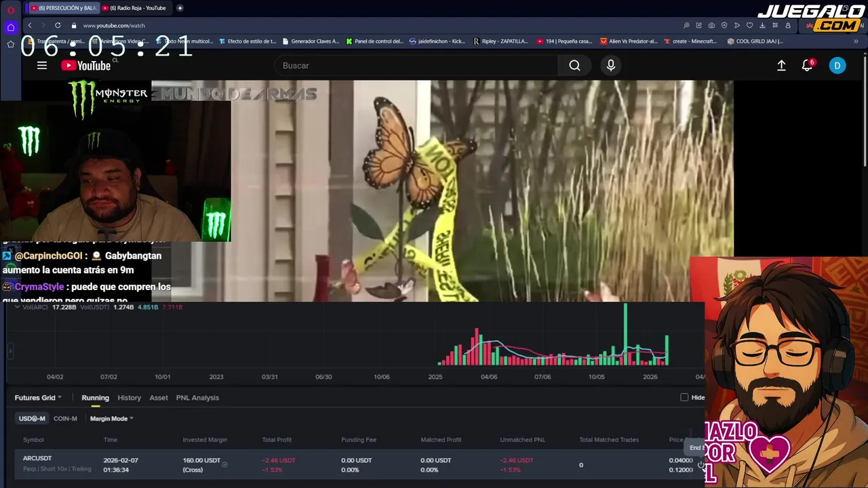The height and width of the screenshot is (488, 868).
Task: Switch to the Asset tab
Action: [159, 398]
